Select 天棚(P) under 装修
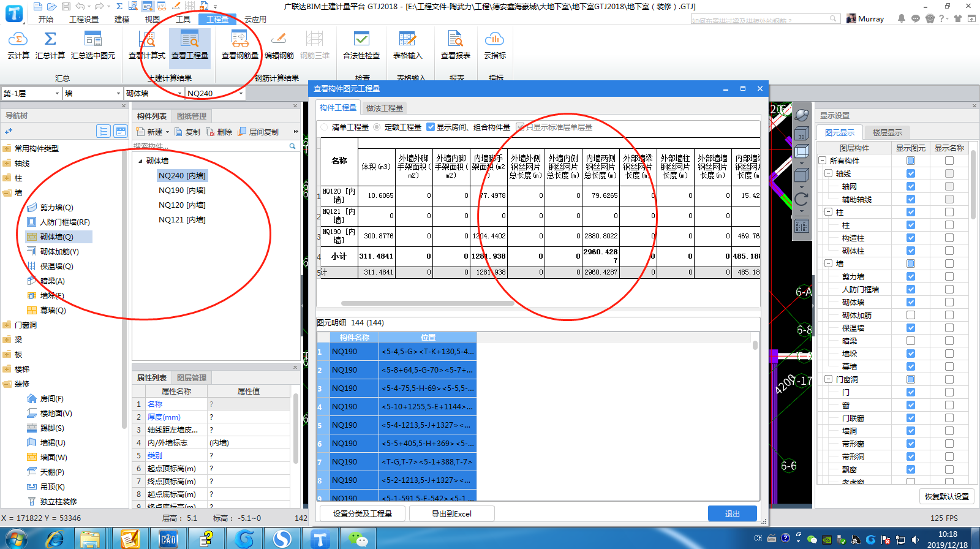 click(x=52, y=472)
